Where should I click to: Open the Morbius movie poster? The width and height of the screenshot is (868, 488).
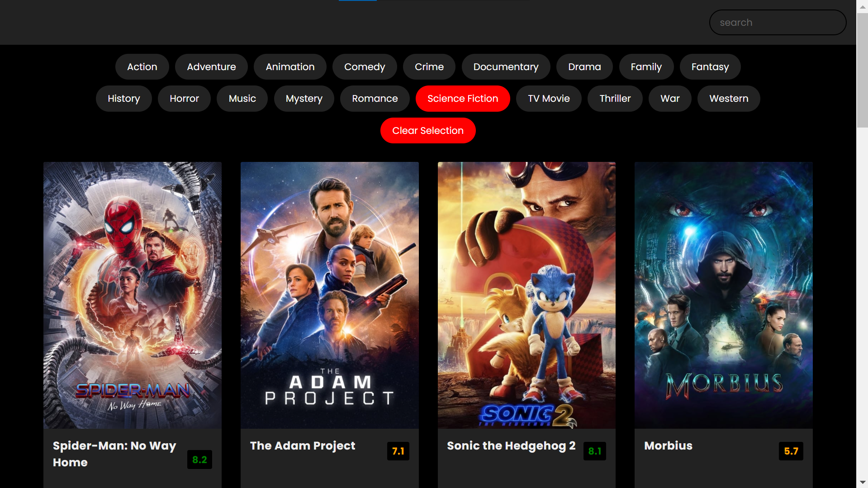click(723, 295)
